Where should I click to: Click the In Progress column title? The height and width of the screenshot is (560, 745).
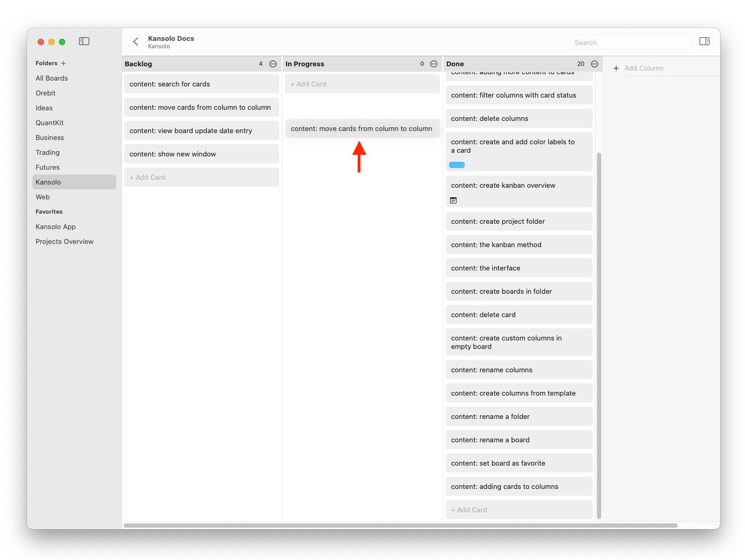point(305,64)
